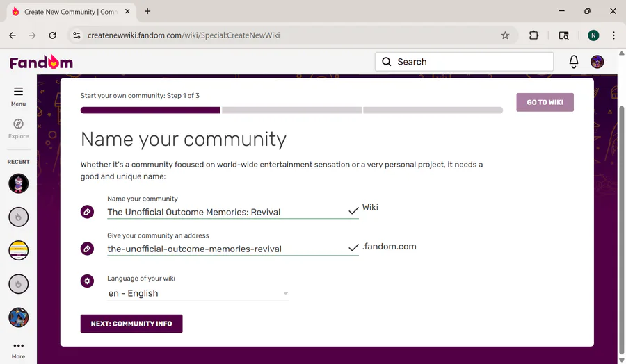Click the browser URL address bar

coord(293,35)
